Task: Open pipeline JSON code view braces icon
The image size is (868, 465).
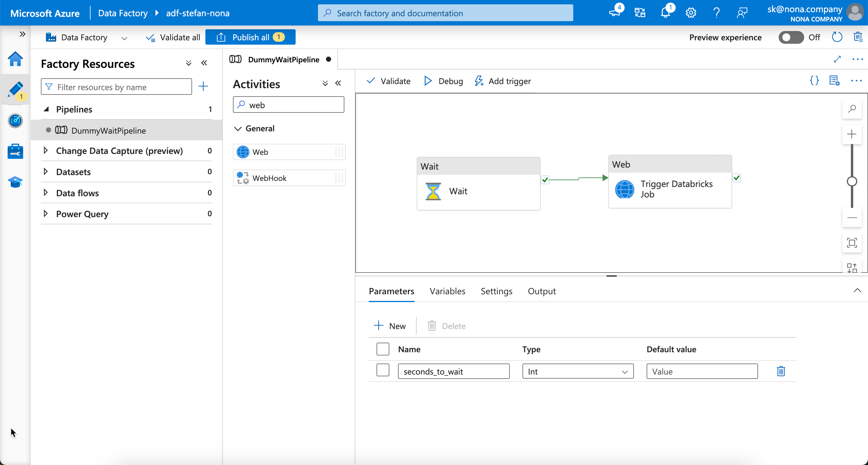Action: point(814,81)
